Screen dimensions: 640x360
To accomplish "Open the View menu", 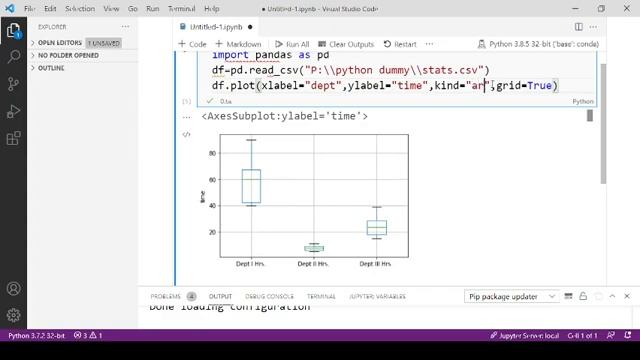I will pos(111,9).
